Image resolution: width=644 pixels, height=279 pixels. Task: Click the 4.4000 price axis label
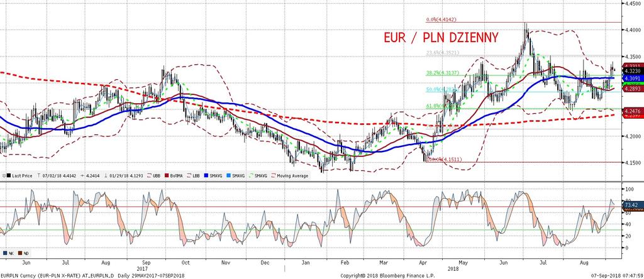point(633,30)
